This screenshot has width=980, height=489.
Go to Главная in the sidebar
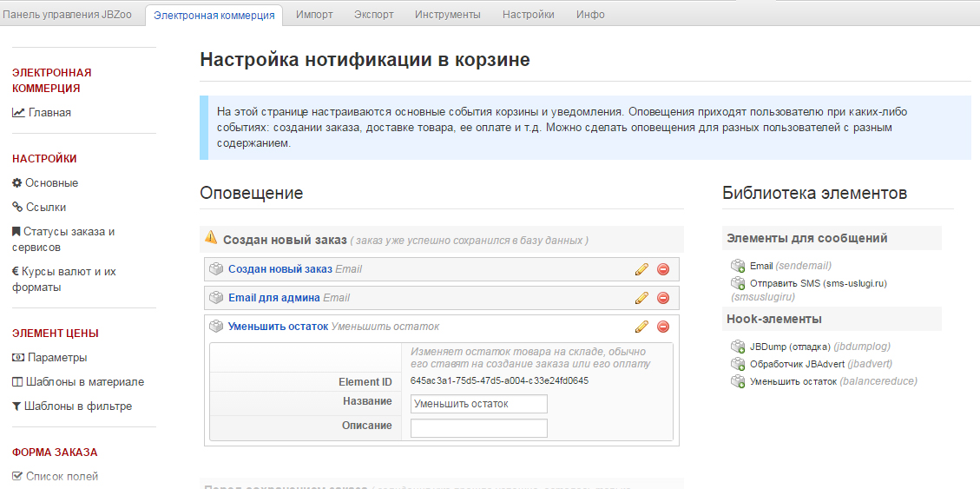49,112
